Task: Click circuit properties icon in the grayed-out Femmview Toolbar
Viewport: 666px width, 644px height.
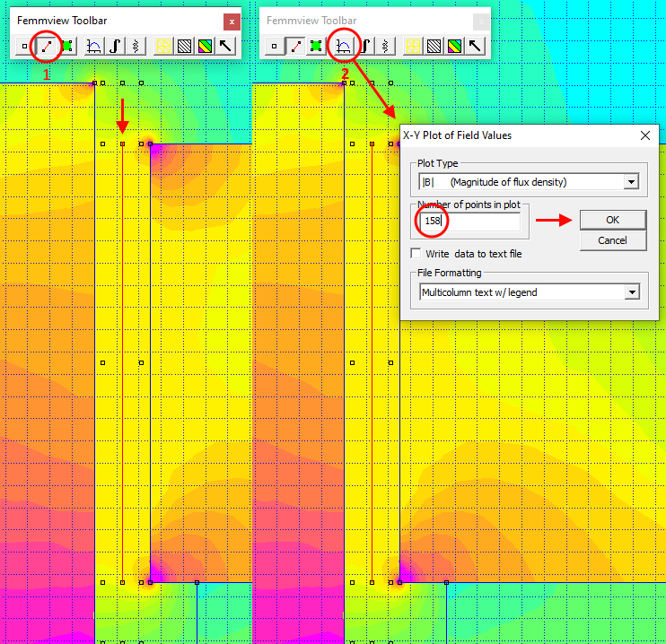Action: [x=385, y=47]
